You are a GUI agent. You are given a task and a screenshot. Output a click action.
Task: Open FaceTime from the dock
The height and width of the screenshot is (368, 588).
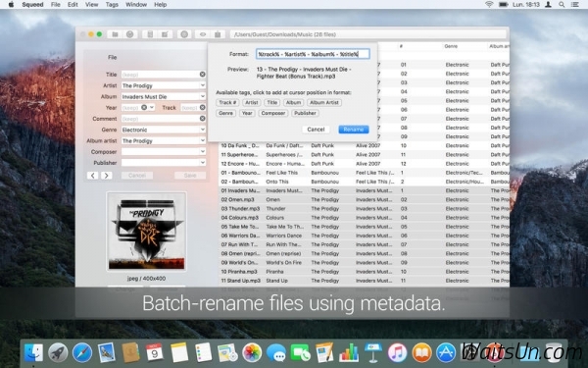[301, 353]
